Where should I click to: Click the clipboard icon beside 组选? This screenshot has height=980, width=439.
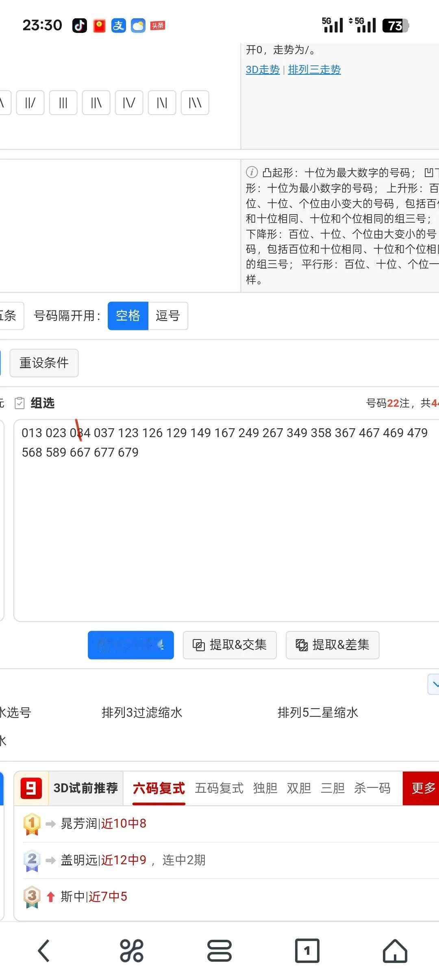(x=20, y=403)
